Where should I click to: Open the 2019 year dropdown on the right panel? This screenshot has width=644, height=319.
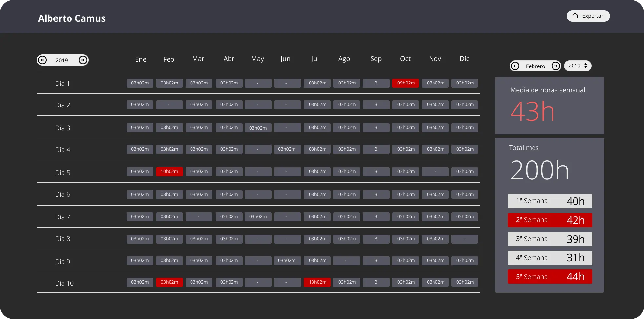click(x=577, y=66)
